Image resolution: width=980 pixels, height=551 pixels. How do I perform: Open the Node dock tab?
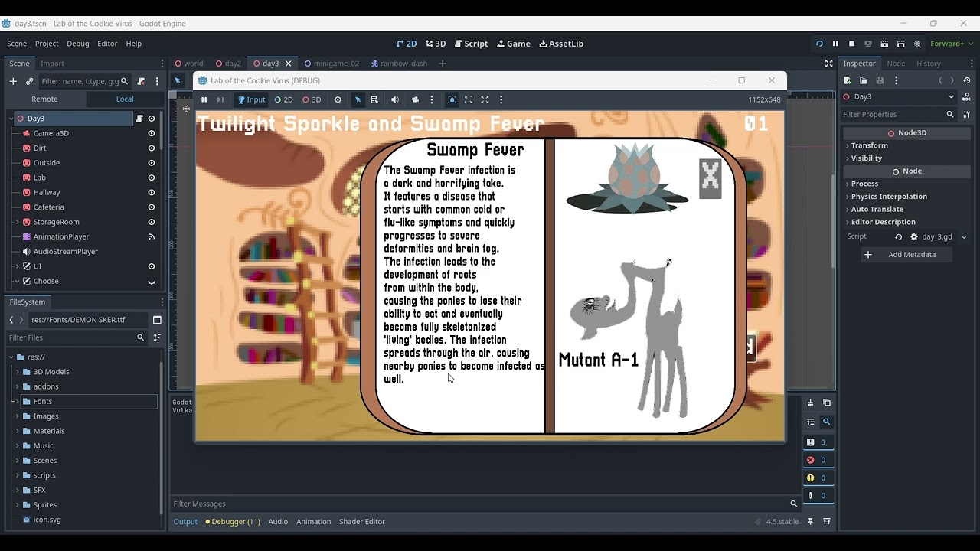pyautogui.click(x=896, y=64)
